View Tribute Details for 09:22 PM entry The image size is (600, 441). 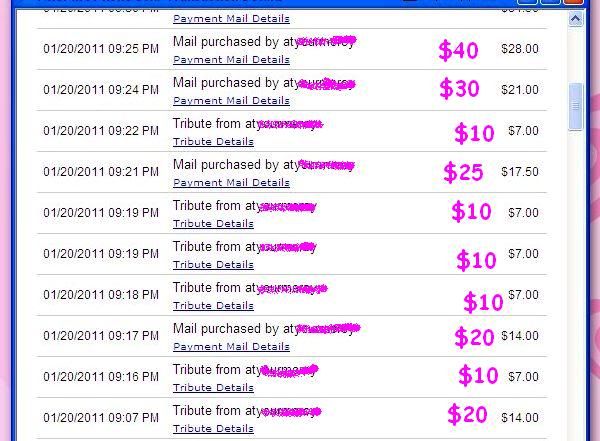[x=213, y=142]
